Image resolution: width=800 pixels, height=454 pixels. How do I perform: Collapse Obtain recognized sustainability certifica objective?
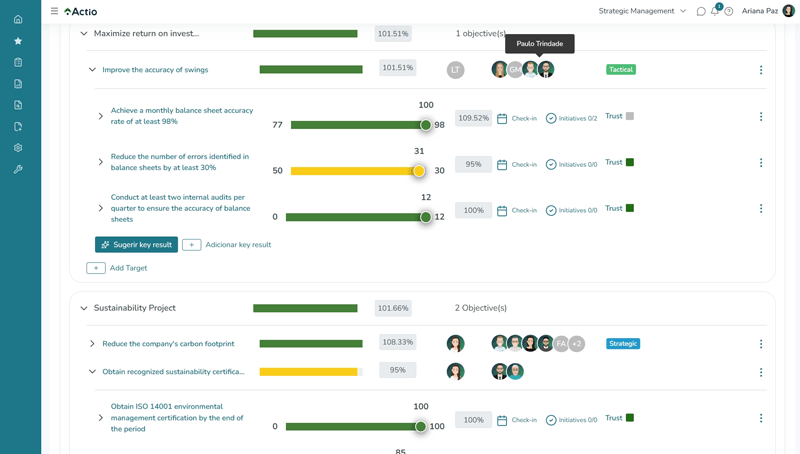pyautogui.click(x=92, y=371)
